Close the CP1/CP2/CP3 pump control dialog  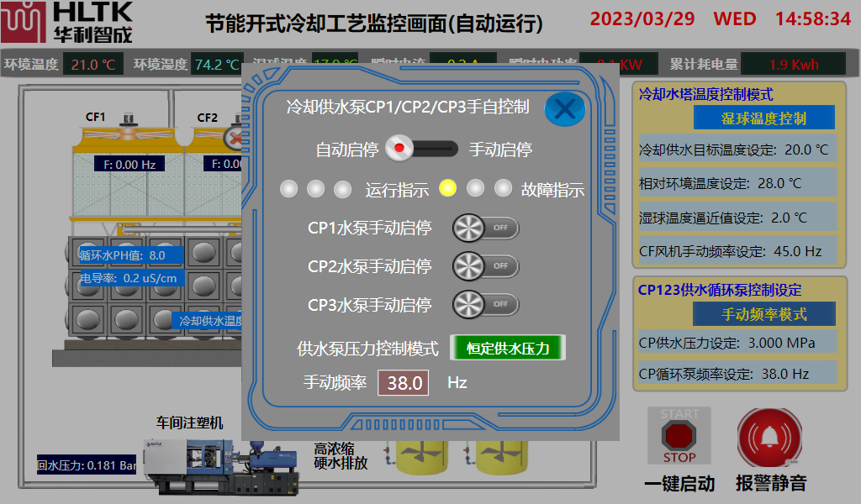point(565,108)
